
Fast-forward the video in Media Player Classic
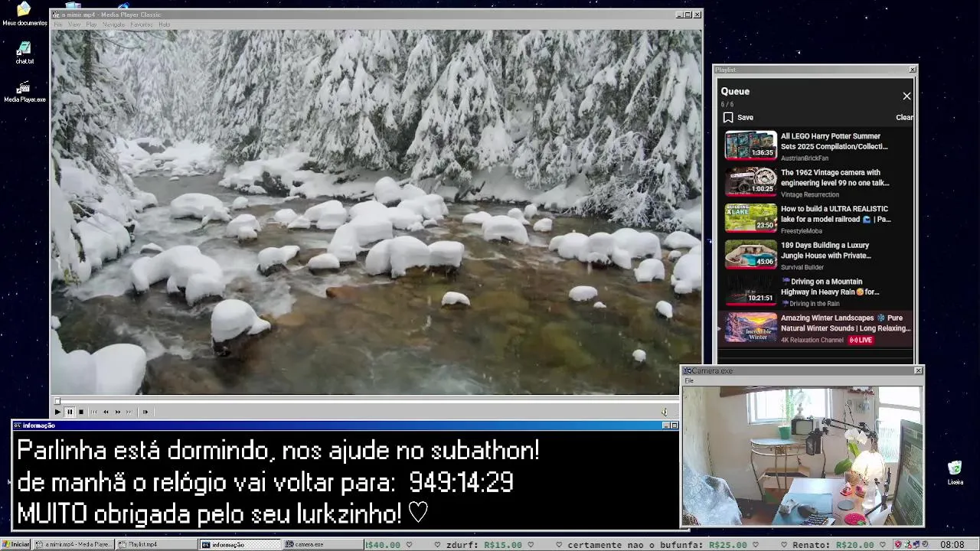[118, 412]
